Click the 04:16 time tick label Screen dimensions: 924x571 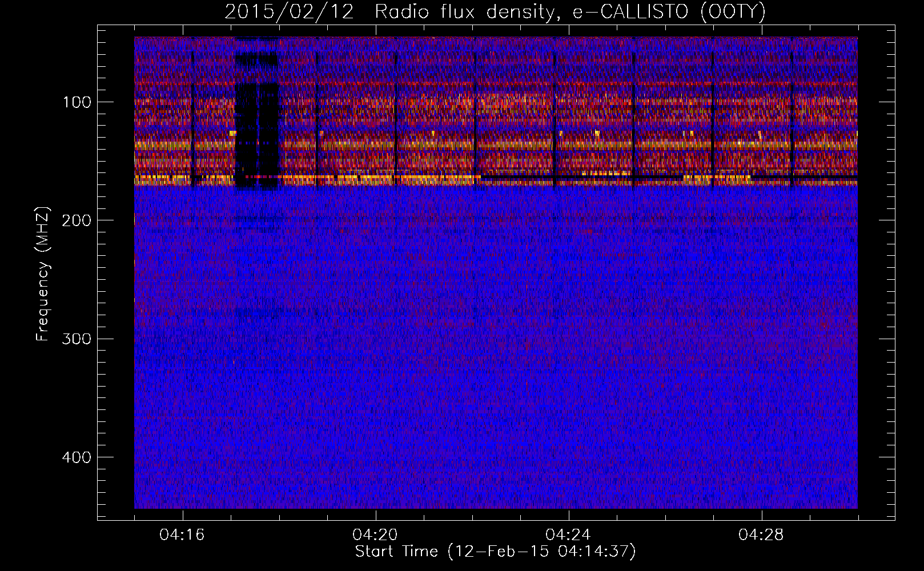(182, 535)
